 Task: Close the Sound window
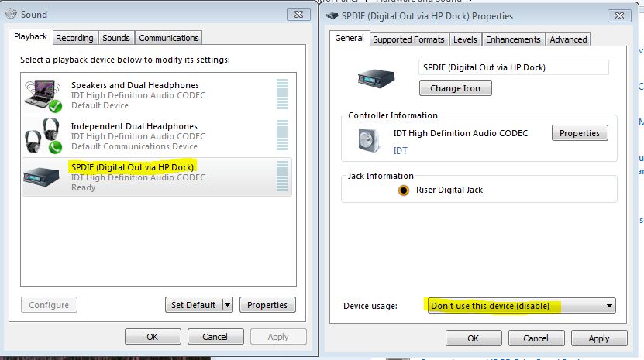[298, 15]
